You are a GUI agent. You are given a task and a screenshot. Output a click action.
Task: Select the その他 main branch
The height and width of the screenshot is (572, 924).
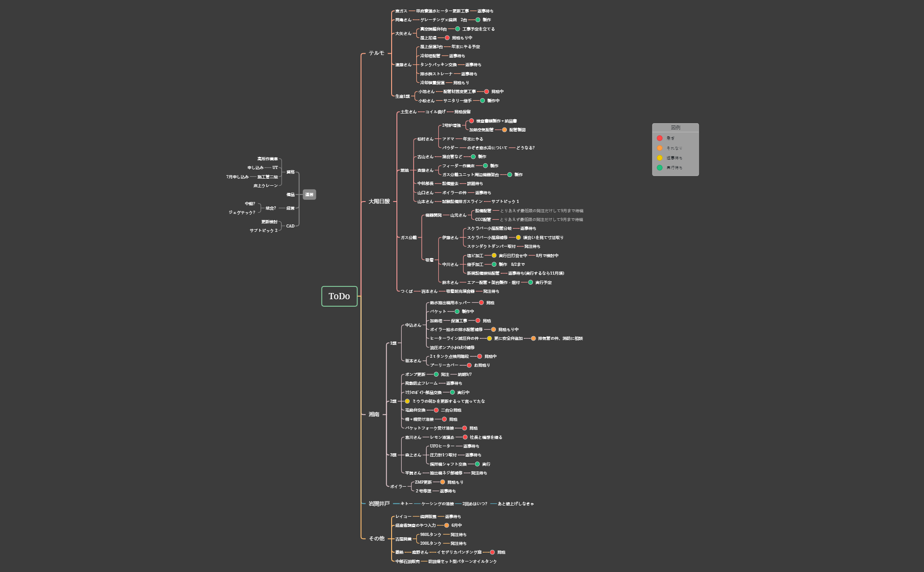tap(376, 539)
